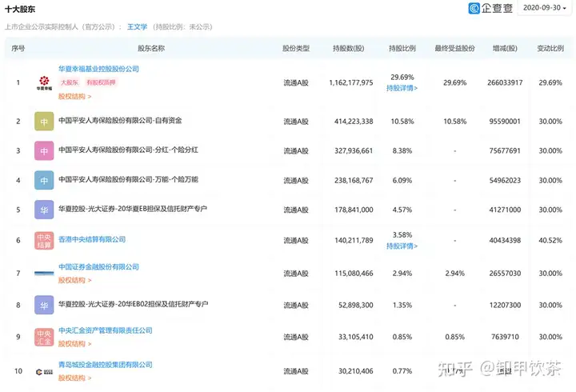Click purple 华 avatar for 20华夏EB row
The height and width of the screenshot is (392, 576).
[44, 210]
